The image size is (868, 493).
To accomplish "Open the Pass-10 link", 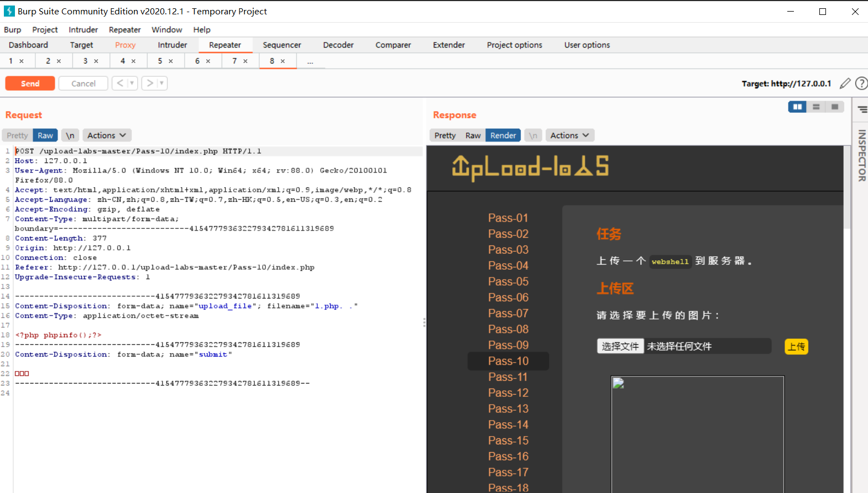I will point(508,361).
